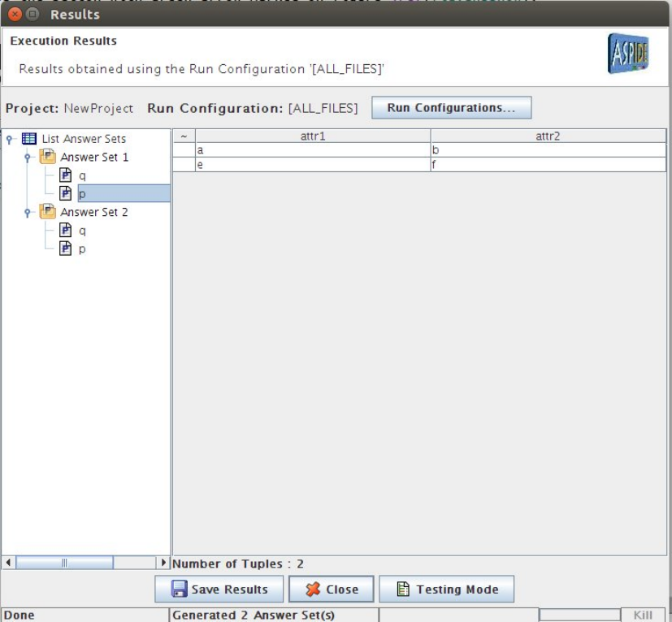Click the attr1 column header
Screen dimensions: 672x622
[x=313, y=136]
